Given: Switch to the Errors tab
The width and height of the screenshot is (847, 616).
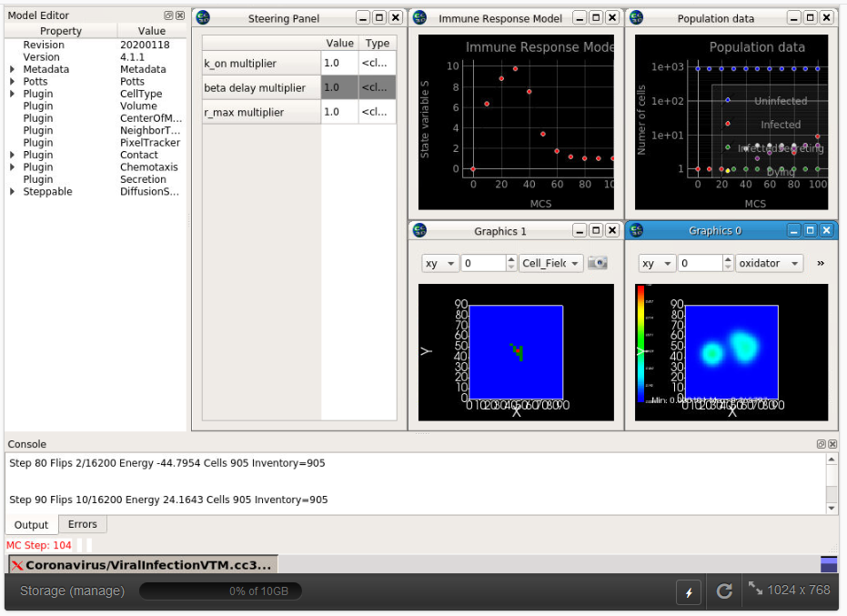Looking at the screenshot, I should click(x=82, y=524).
